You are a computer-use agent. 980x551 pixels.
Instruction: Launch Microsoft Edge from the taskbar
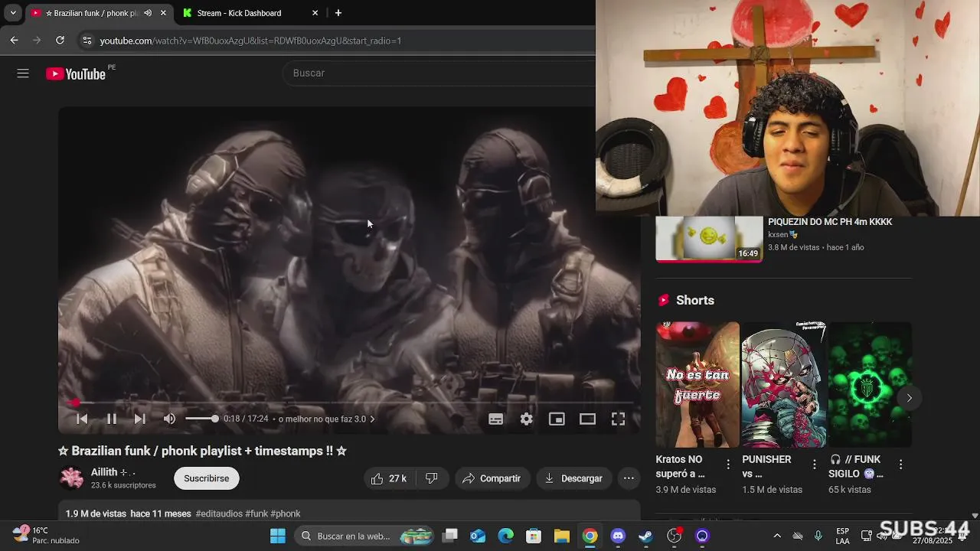[506, 536]
